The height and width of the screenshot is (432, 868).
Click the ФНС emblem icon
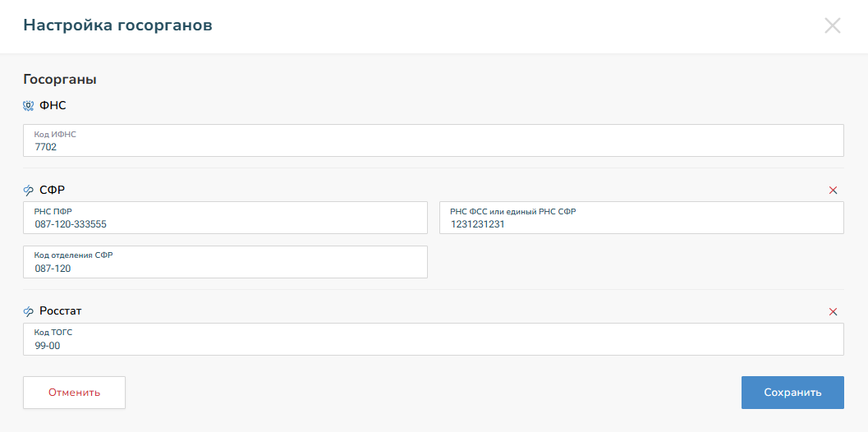tap(28, 106)
